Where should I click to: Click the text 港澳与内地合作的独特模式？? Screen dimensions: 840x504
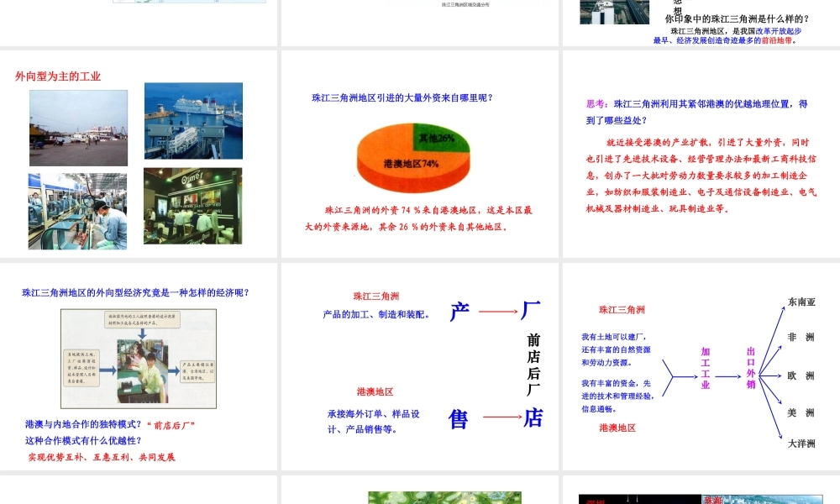pyautogui.click(x=83, y=424)
